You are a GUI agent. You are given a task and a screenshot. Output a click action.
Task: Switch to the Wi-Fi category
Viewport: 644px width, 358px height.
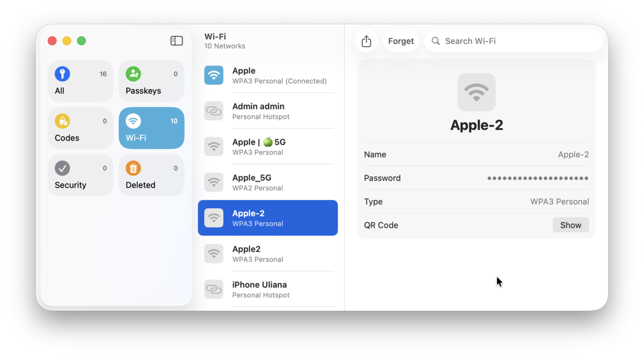click(152, 128)
